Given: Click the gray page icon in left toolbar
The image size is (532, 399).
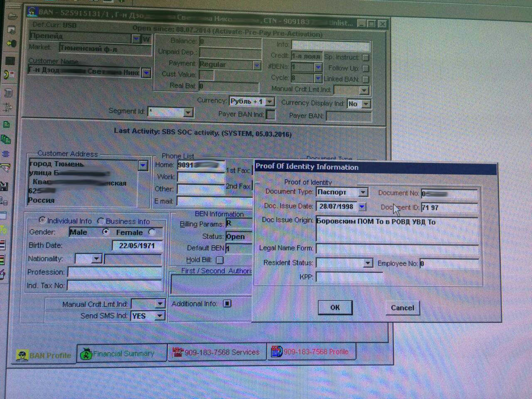Looking at the screenshot, I should pos(8,93).
